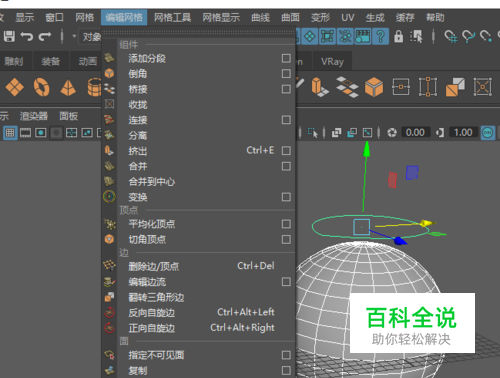Click the question mark help icon
Viewport: 500px width, 378px height.
380,36
